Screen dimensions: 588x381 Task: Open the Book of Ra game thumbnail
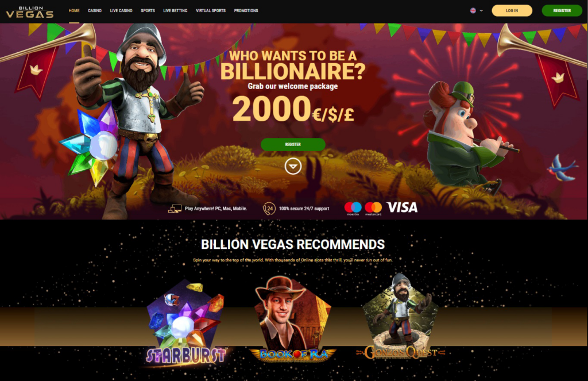(x=293, y=320)
